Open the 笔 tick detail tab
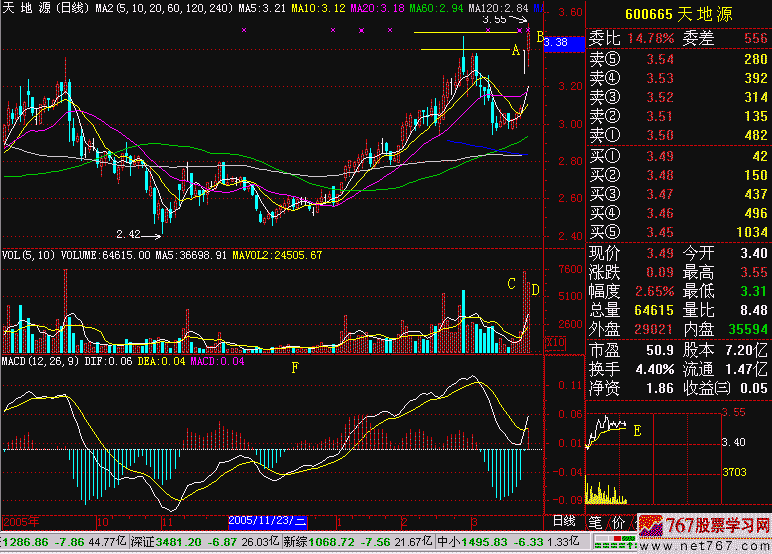The width and height of the screenshot is (772, 554). click(x=595, y=521)
